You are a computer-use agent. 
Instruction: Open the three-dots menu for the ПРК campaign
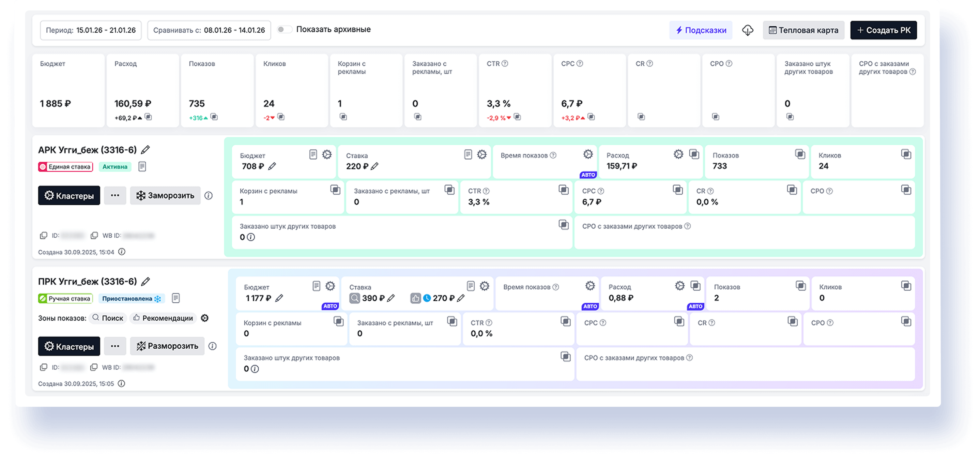[x=115, y=346]
